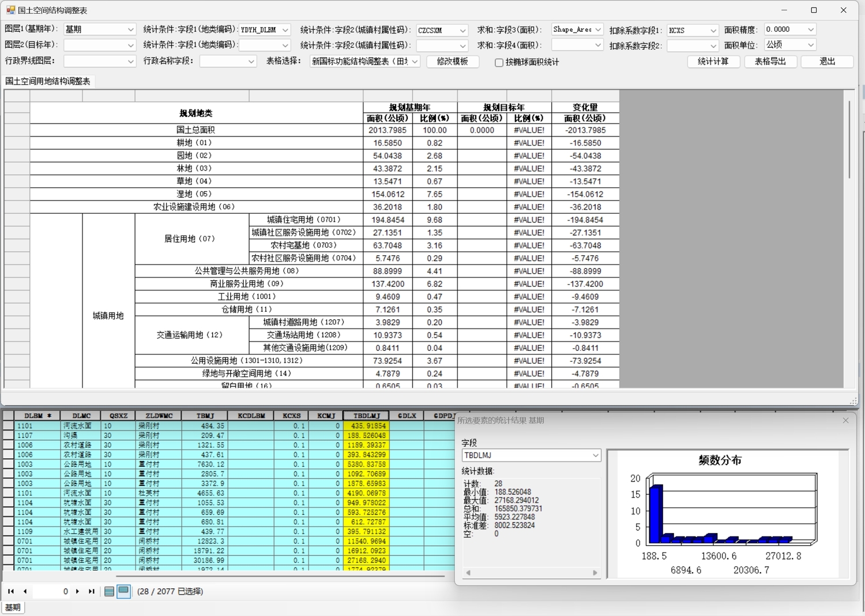Close the statistics result popup
The height and width of the screenshot is (616, 865).
tap(845, 421)
